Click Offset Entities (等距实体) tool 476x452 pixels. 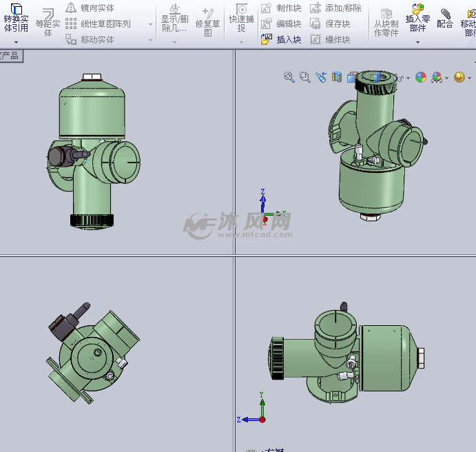[x=48, y=20]
